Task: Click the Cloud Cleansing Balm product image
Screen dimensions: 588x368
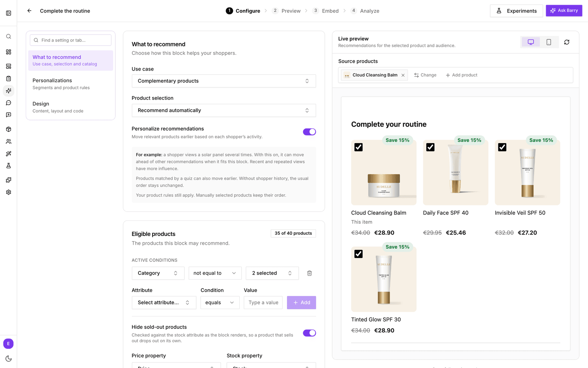Action: [x=384, y=173]
